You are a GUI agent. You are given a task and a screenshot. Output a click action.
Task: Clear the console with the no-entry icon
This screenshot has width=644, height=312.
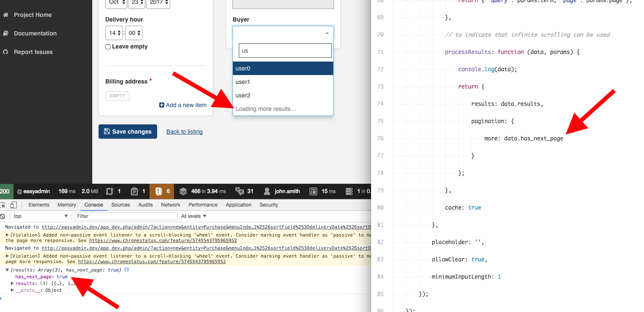click(3, 216)
